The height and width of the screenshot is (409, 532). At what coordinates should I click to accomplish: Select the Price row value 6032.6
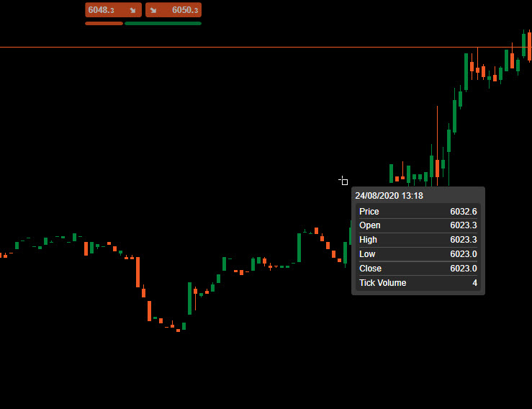tap(464, 212)
